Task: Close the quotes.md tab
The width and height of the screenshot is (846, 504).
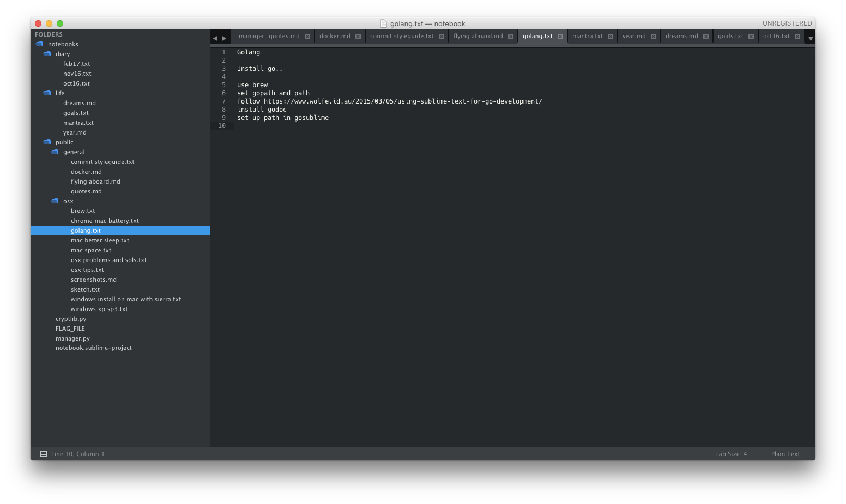Action: point(307,37)
